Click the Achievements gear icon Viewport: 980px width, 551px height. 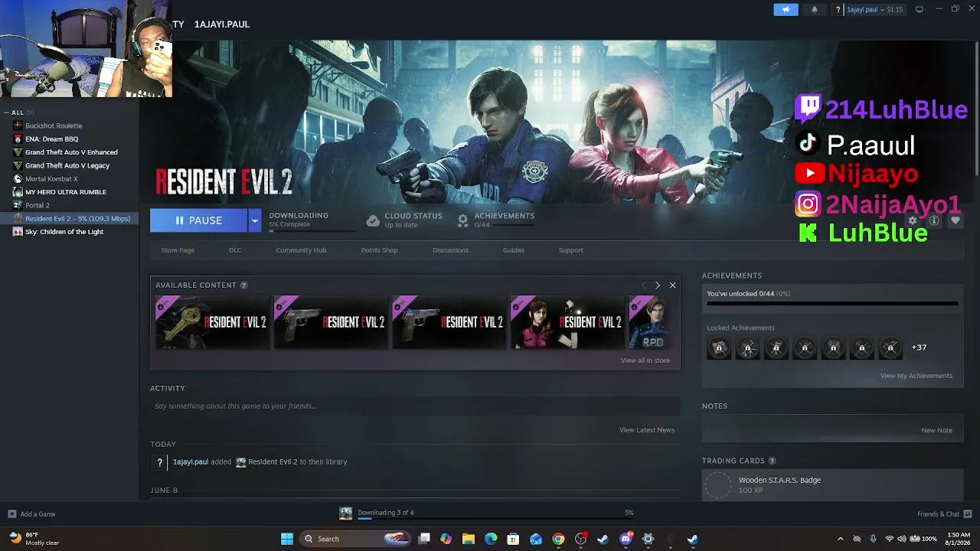[462, 220]
